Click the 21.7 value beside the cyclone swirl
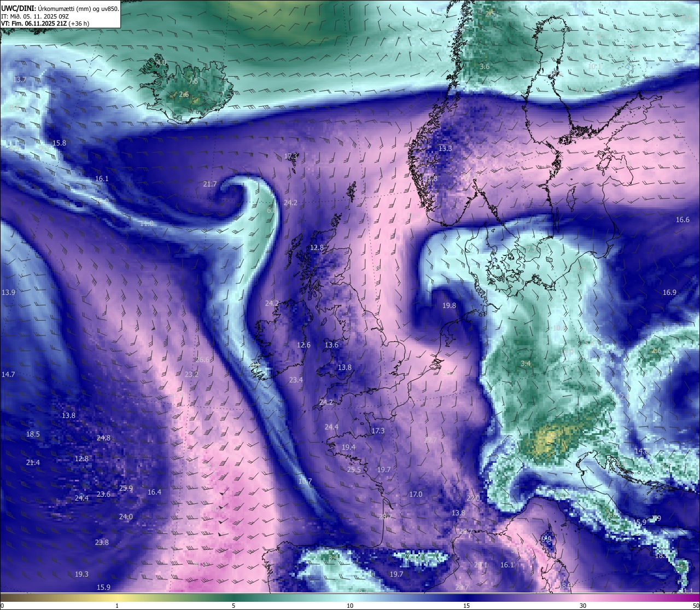Viewport: 700px width, 610px height. [210, 184]
